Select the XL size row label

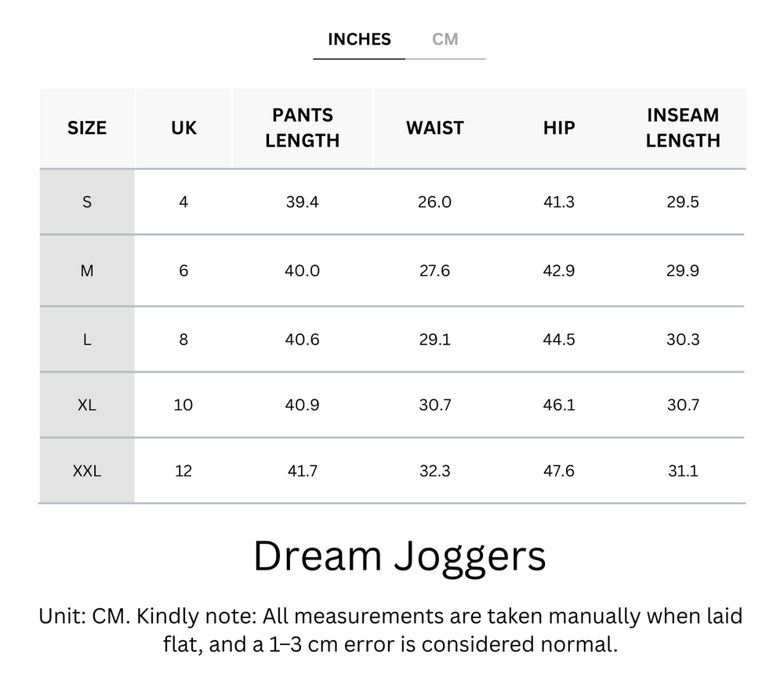(86, 405)
